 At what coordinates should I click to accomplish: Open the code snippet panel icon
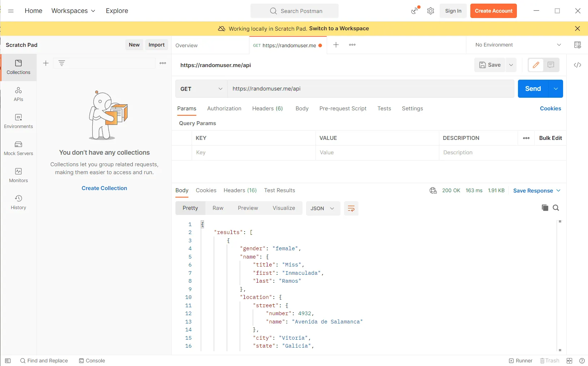click(x=578, y=65)
